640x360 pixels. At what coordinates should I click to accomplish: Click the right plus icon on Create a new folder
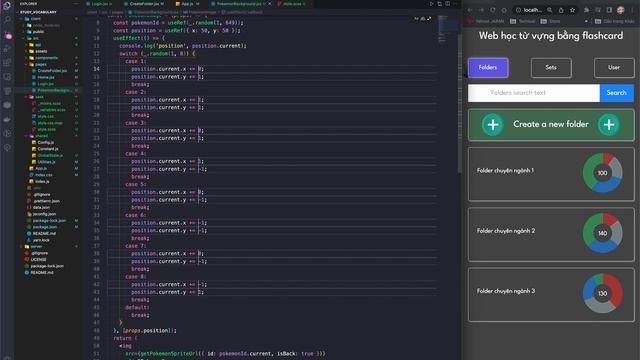(609, 124)
